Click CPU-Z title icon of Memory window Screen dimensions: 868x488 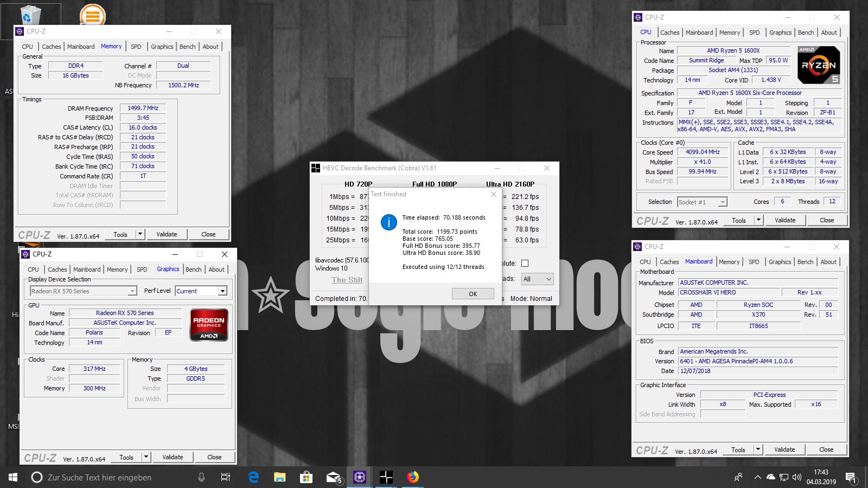(x=20, y=31)
